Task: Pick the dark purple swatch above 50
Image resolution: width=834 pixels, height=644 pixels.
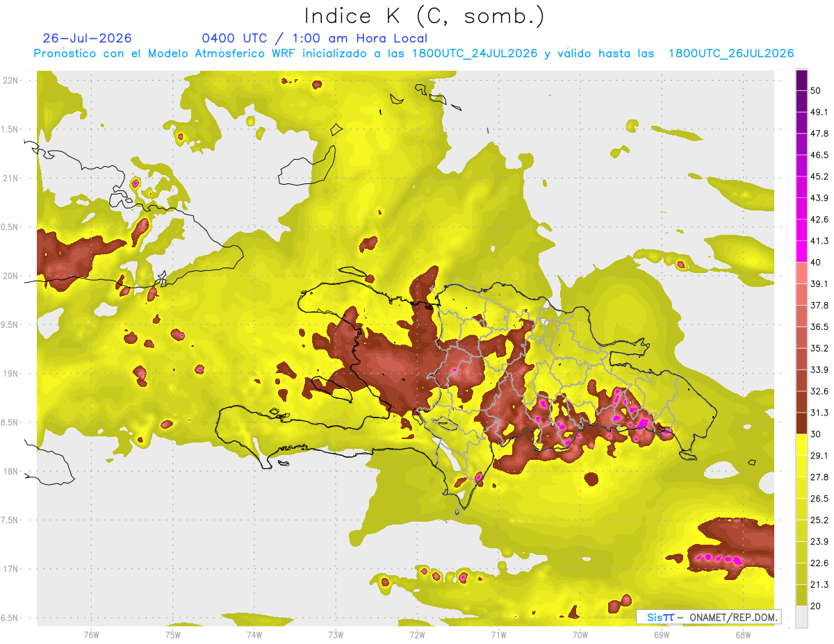Action: click(801, 80)
